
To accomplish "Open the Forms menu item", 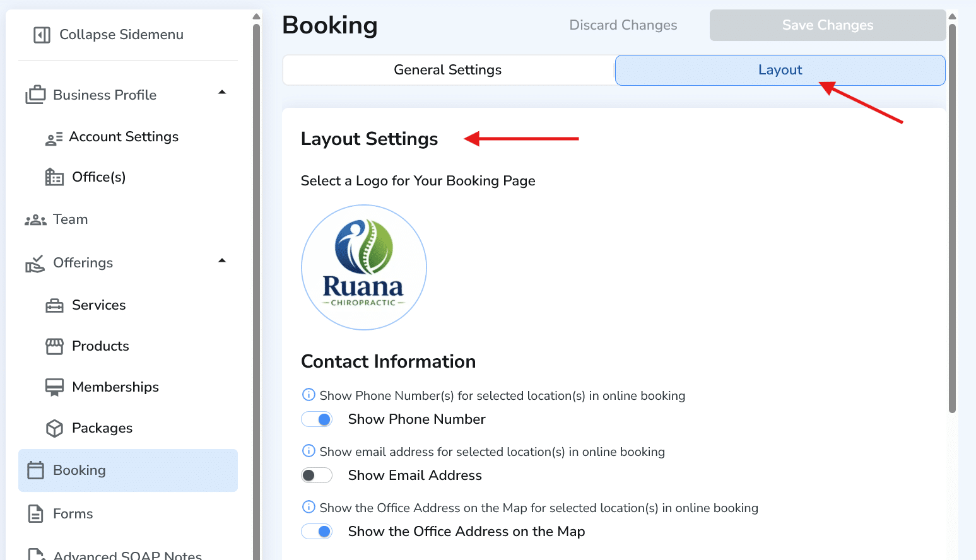I will (73, 514).
